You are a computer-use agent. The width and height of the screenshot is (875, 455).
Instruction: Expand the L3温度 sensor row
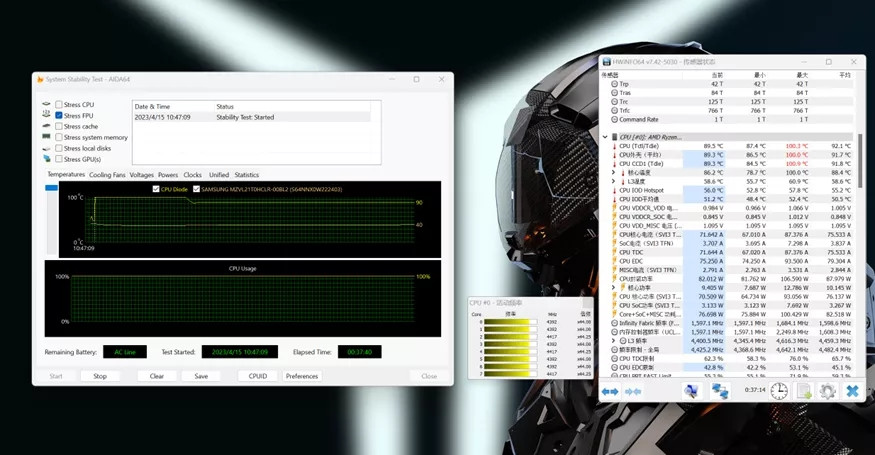pos(614,181)
